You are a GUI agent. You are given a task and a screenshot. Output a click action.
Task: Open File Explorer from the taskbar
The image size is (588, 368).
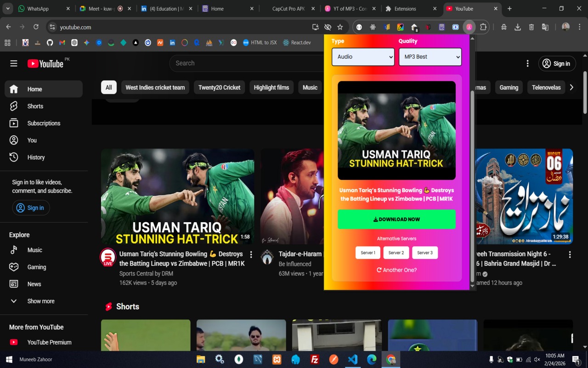[201, 359]
